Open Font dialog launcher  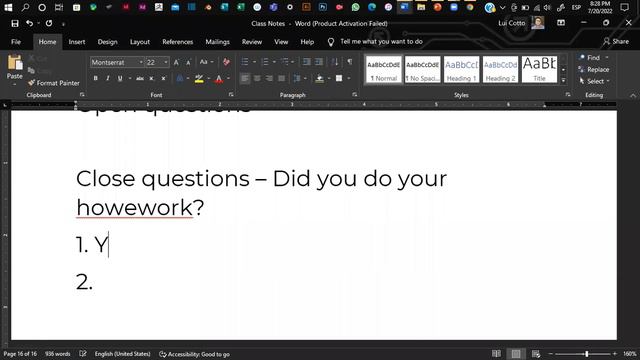pos(231,94)
